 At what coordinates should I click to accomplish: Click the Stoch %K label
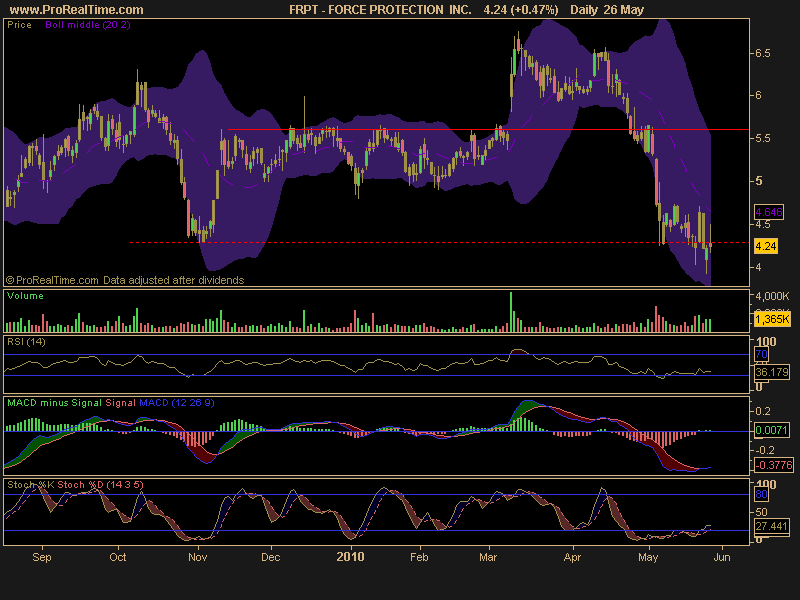tap(30, 484)
